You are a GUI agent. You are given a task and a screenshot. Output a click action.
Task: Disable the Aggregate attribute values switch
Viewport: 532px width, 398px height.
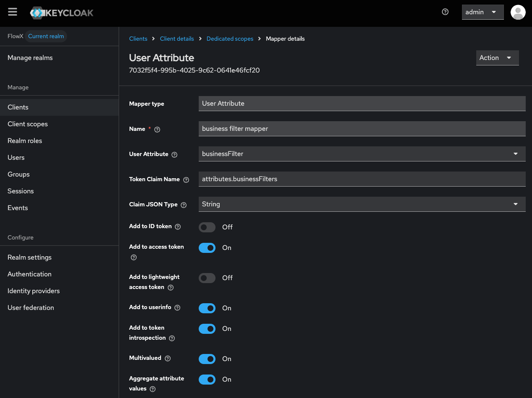tap(207, 380)
